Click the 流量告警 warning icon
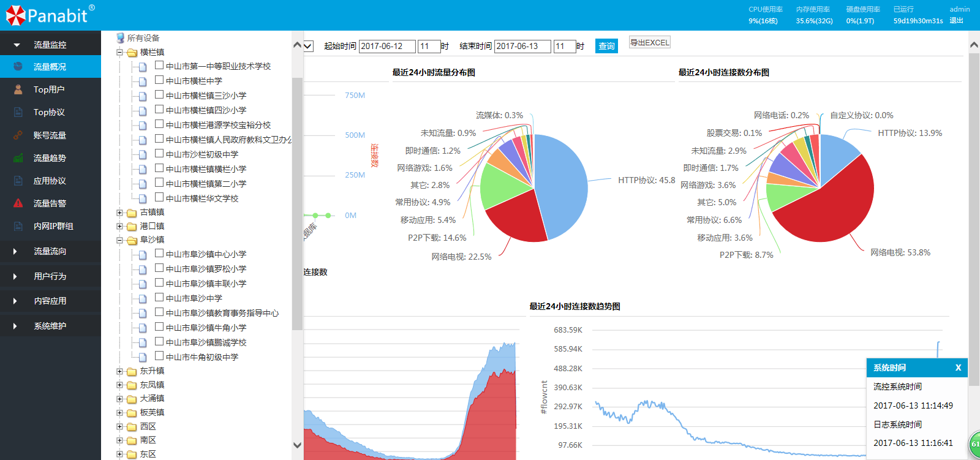Image resolution: width=980 pixels, height=460 pixels. 18,203
